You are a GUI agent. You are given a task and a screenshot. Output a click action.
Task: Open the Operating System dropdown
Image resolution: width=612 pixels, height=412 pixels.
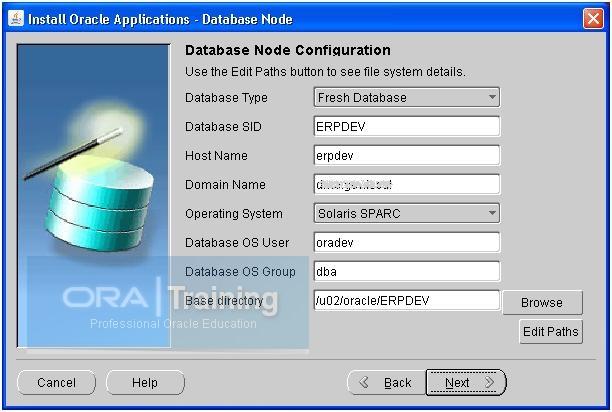(x=407, y=213)
